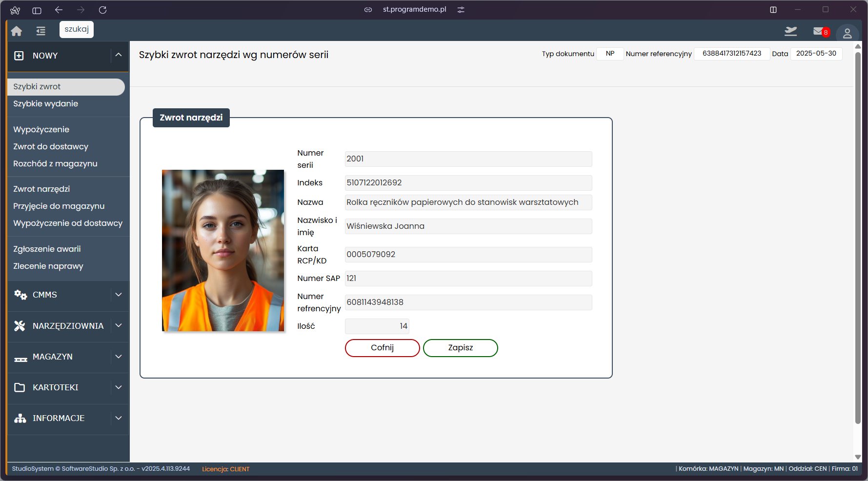
Task: Collapse the sidebar menu with the indent icon
Action: point(40,31)
